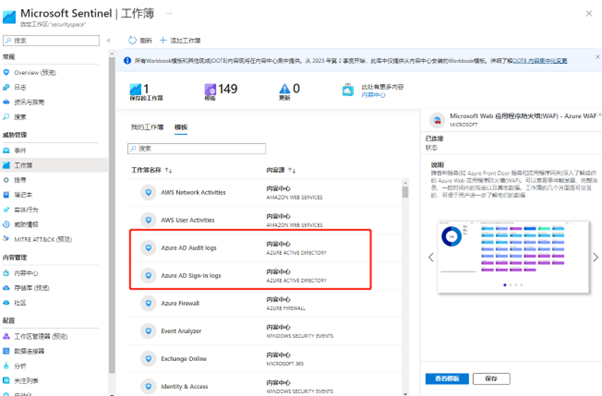Collapse the sidebar with the double-chevron
Screen dimensions: 602x396
click(x=109, y=40)
